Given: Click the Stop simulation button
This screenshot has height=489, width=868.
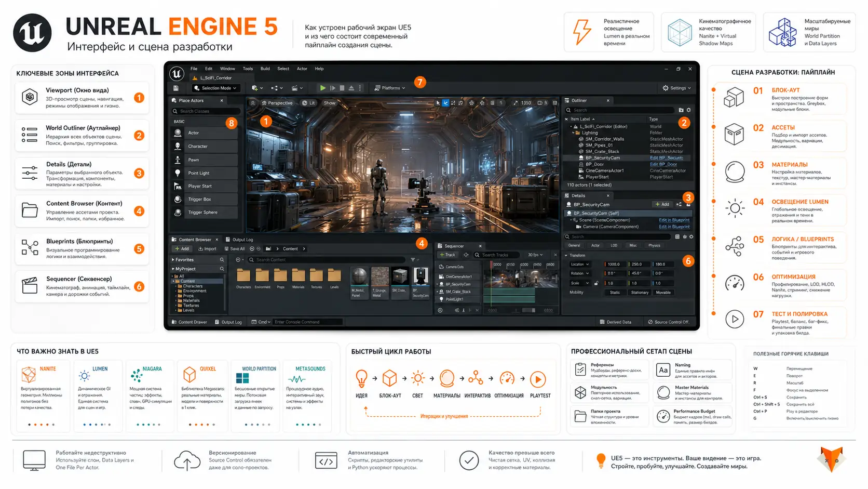Looking at the screenshot, I should click(x=342, y=88).
